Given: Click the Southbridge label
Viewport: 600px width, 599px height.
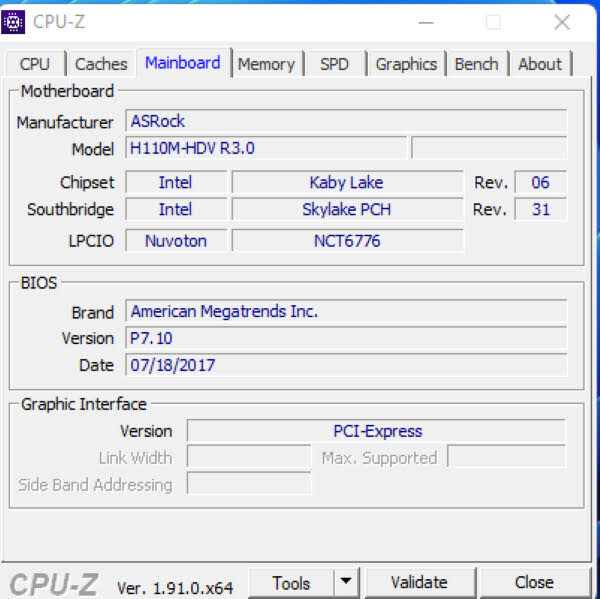Looking at the screenshot, I should [70, 209].
